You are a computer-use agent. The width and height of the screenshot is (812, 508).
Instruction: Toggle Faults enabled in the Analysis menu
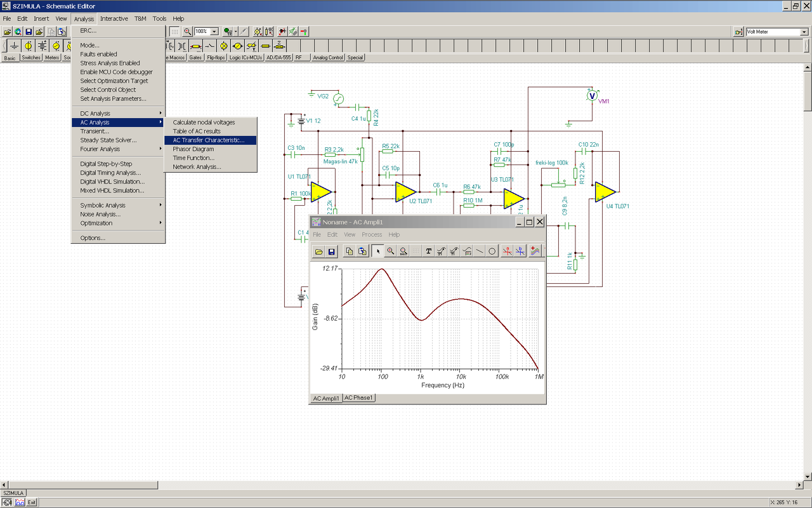tap(118, 55)
